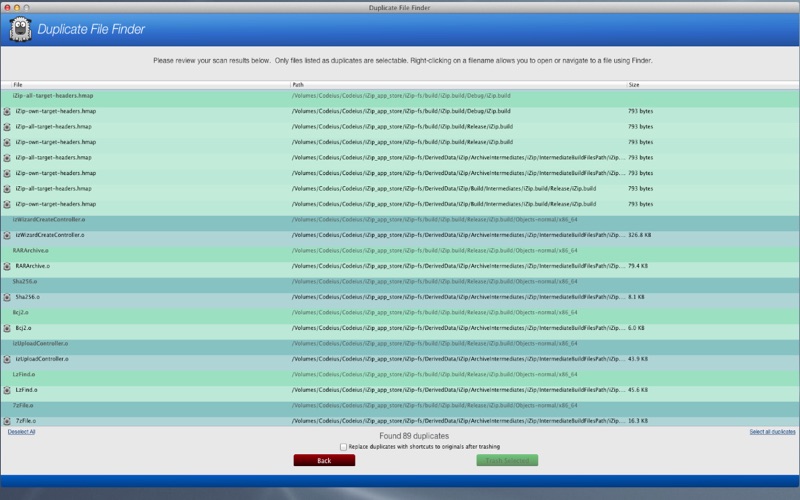800x500 pixels.
Task: Select the greyed original LzFind.o file name
Action: click(x=24, y=374)
